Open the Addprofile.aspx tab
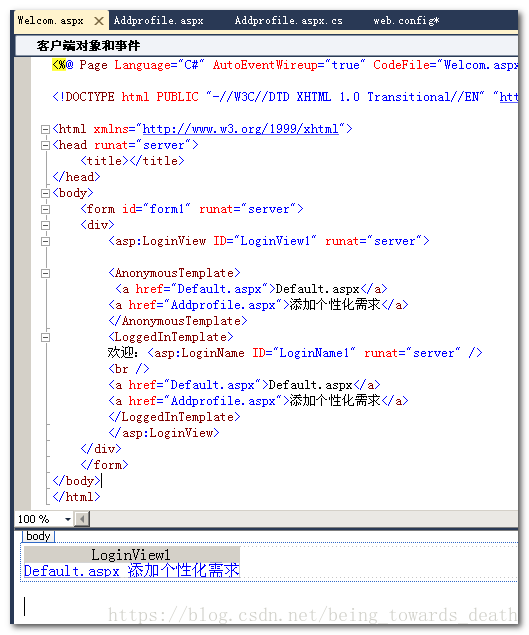Viewport: 529px width, 635px height. click(158, 21)
